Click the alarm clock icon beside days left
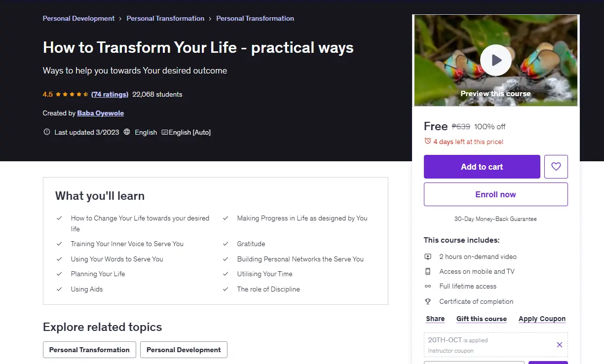 coord(427,142)
